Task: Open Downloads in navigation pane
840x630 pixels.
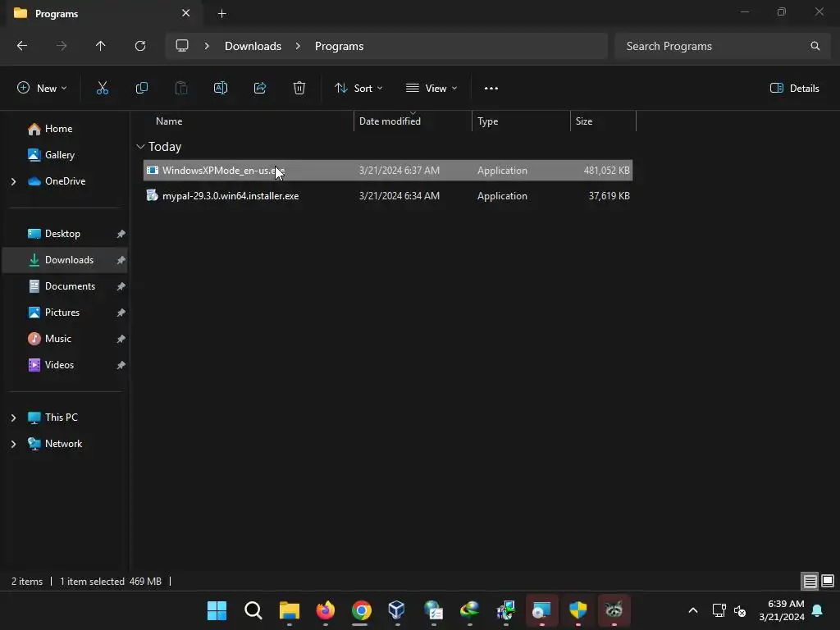Action: point(65,260)
